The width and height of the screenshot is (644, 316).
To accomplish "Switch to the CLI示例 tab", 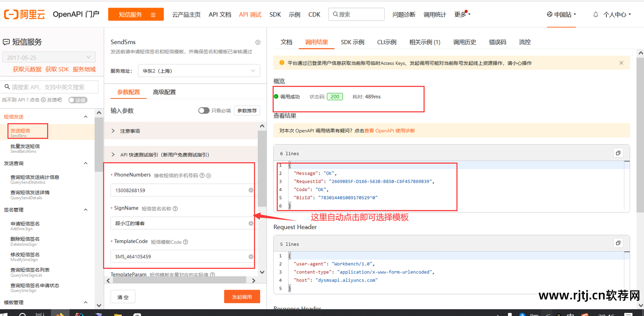I will tap(387, 42).
